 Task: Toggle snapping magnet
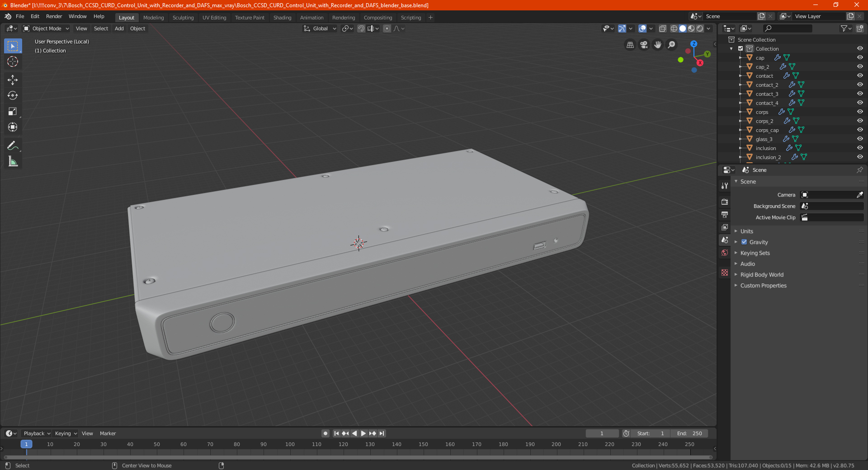coord(361,28)
